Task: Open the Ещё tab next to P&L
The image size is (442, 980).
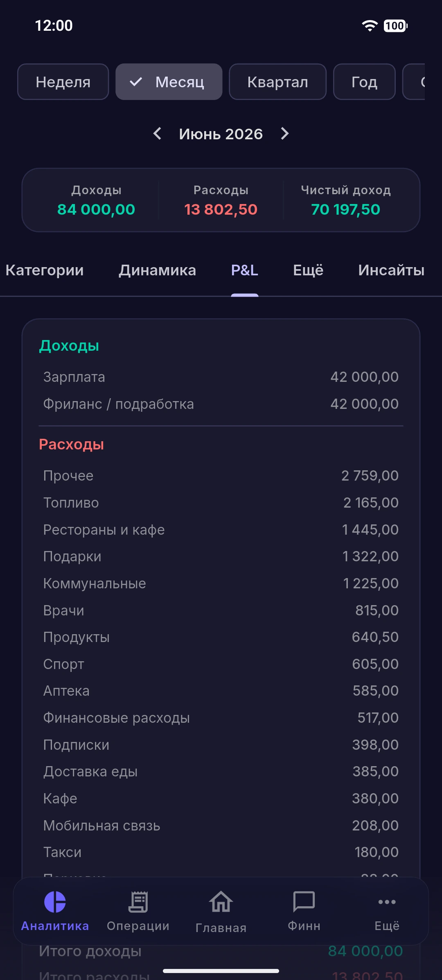Action: [308, 270]
